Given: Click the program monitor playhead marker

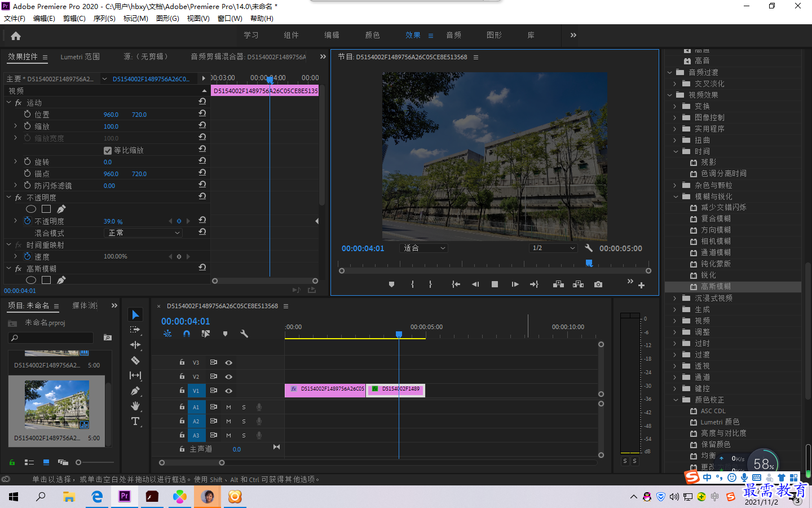Looking at the screenshot, I should click(x=589, y=263).
